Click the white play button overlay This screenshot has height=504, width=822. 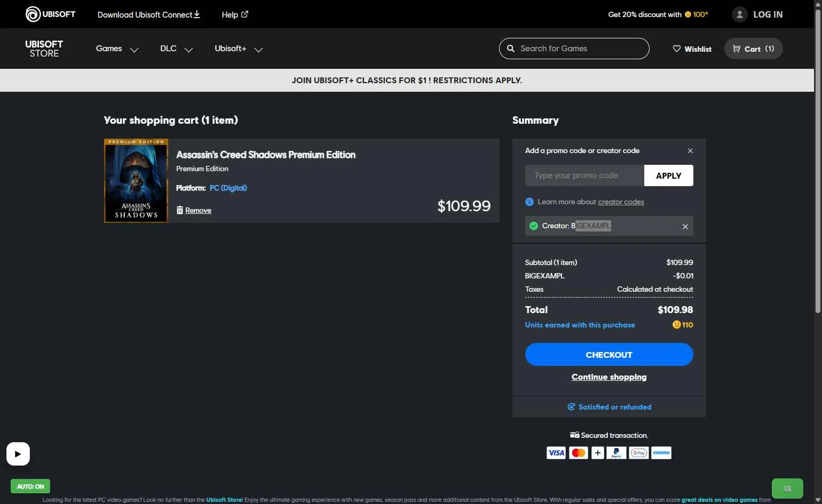coord(18,454)
